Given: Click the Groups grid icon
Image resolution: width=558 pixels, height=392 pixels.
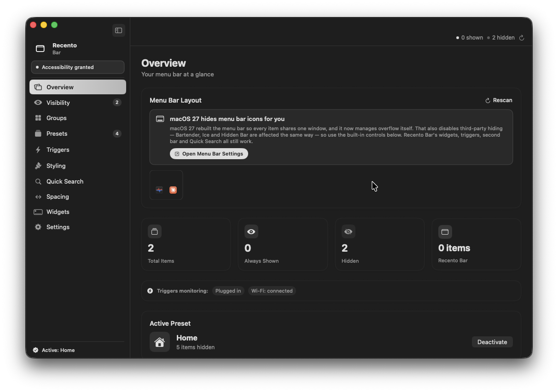Looking at the screenshot, I should pyautogui.click(x=38, y=118).
